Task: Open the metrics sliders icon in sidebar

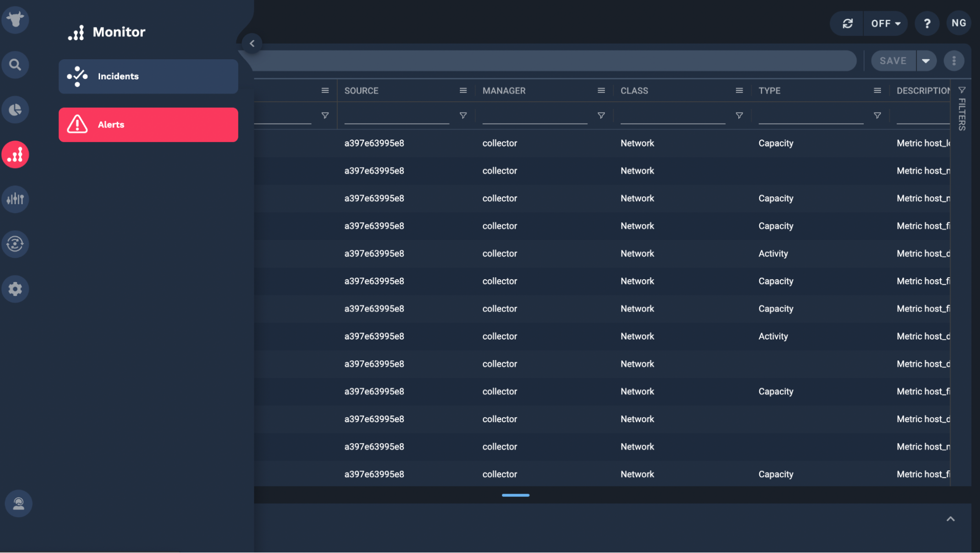Action: [15, 199]
